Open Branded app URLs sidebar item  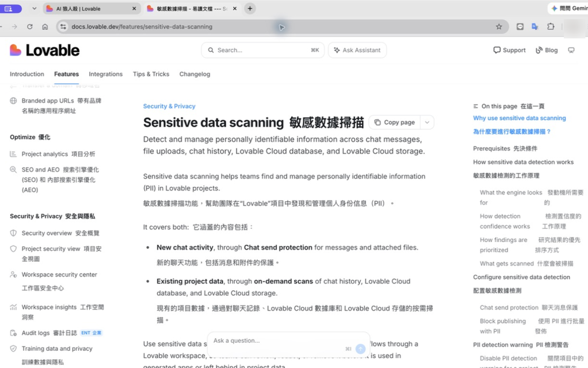tap(56, 106)
